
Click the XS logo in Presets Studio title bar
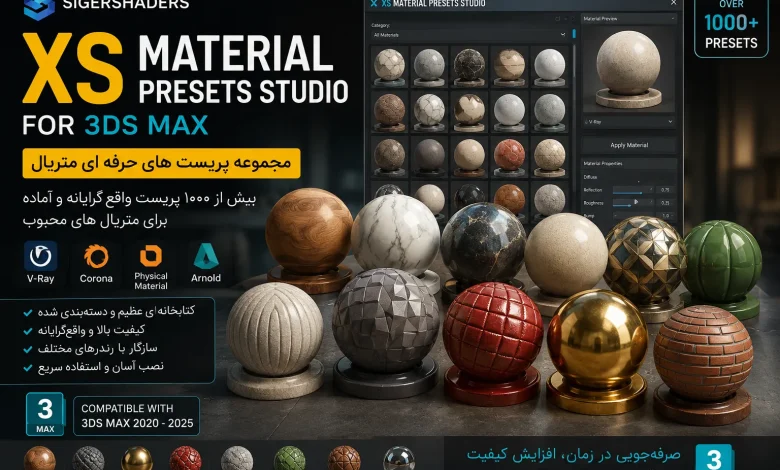tap(374, 3)
